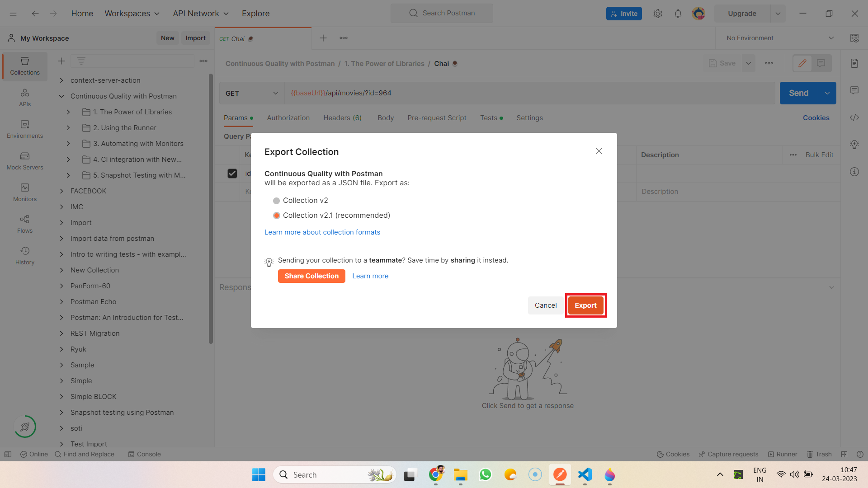This screenshot has width=868, height=488.
Task: Open the request info icon
Action: (x=854, y=172)
